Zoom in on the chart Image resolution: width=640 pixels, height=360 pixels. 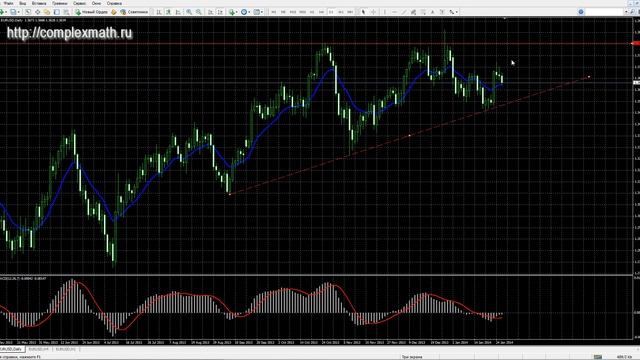pos(189,12)
